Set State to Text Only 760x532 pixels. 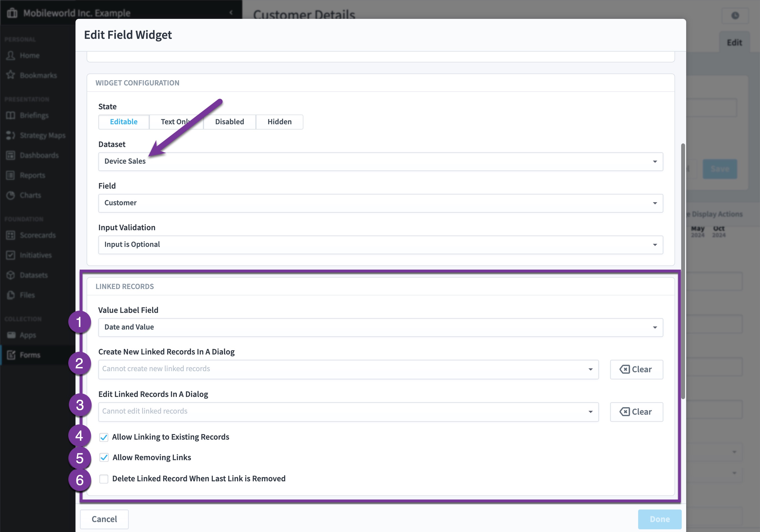(177, 122)
